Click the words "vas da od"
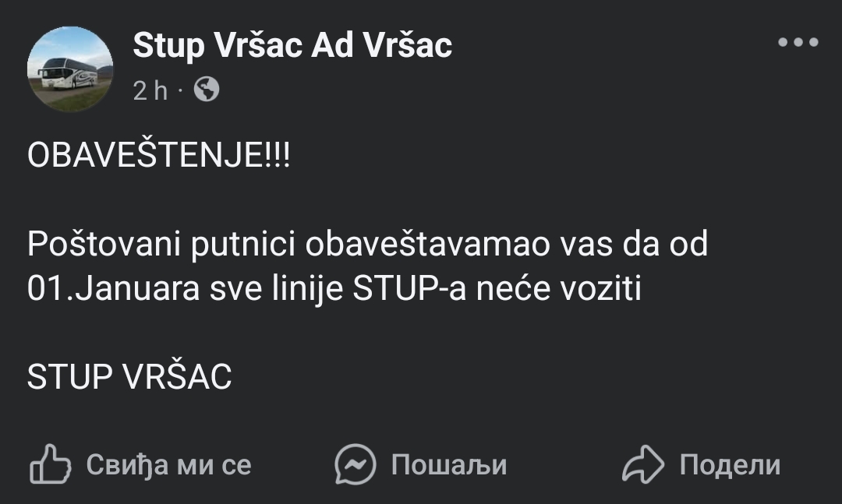The height and width of the screenshot is (504, 842). point(634,245)
